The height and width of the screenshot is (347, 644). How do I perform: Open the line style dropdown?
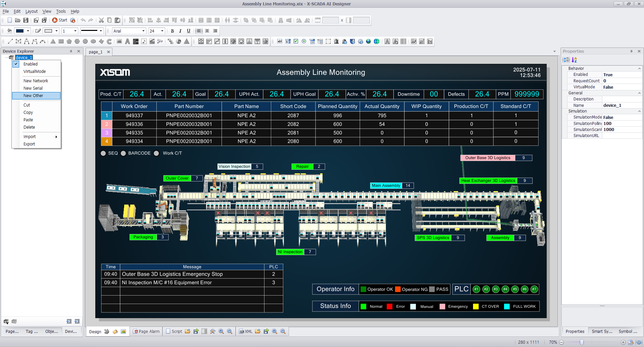(101, 31)
